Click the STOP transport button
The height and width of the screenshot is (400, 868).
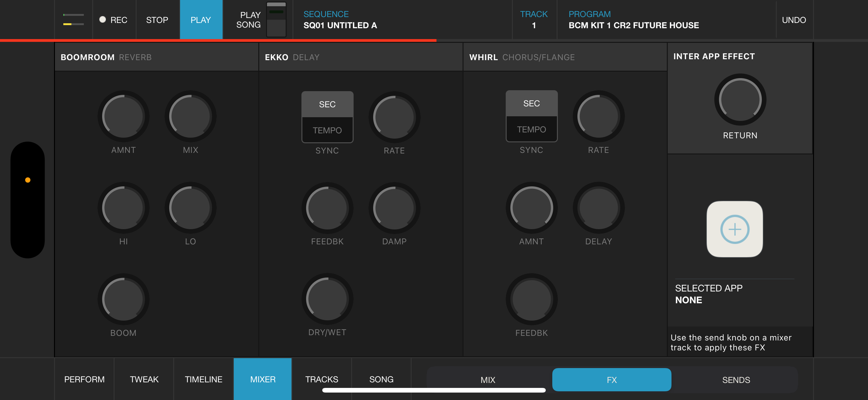pyautogui.click(x=157, y=20)
